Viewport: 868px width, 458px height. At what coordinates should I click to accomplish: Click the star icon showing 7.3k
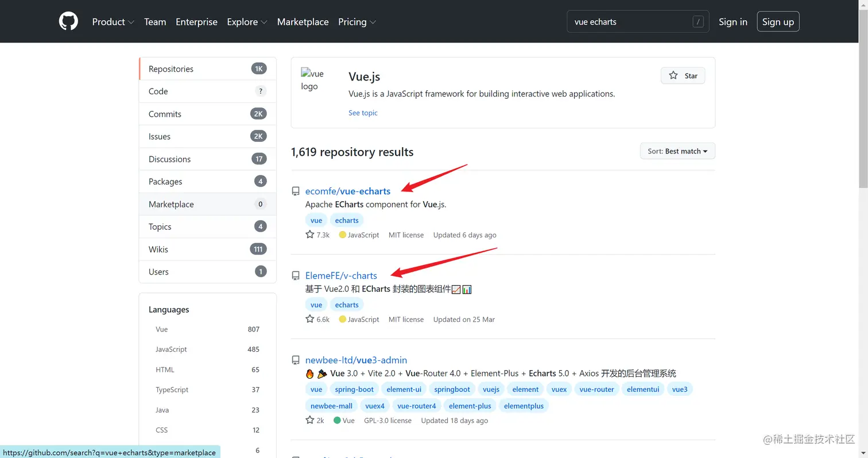310,234
